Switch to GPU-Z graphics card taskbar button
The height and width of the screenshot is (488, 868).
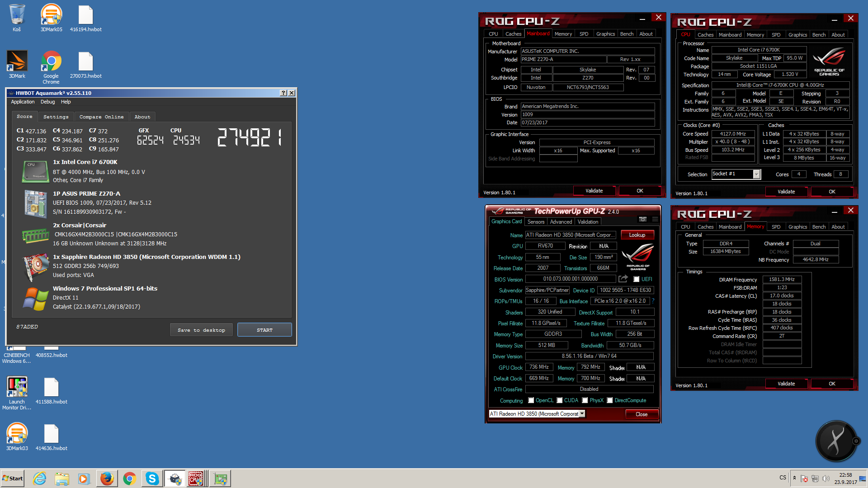point(220,479)
